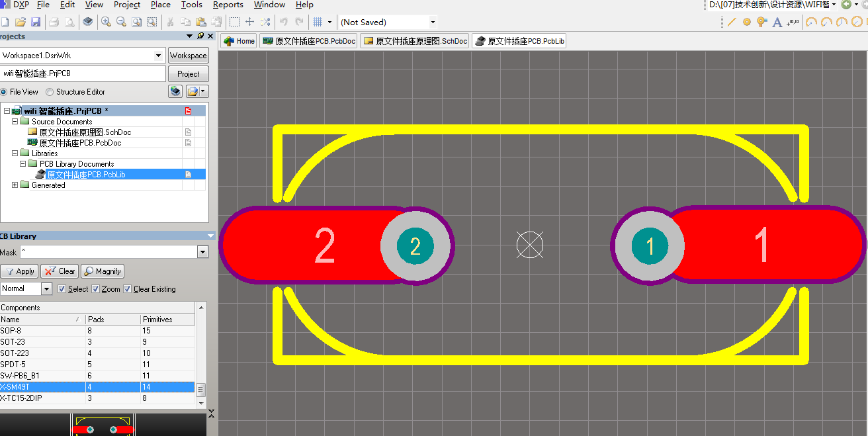Open the Workspace1.DsnWrk dropdown
Screen dimensions: 868x436
158,56
